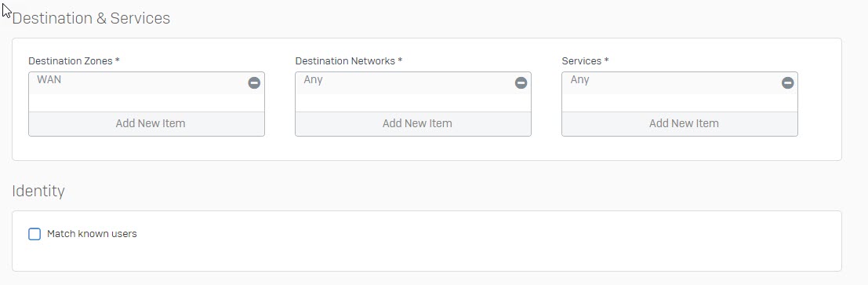Remove Any entry from Destination Networks
The height and width of the screenshot is (285, 868).
[521, 83]
